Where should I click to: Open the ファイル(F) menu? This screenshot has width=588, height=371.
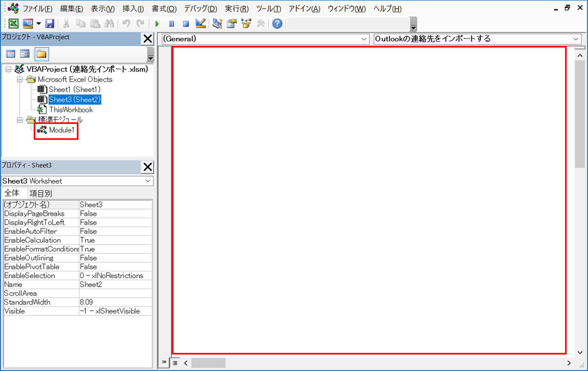pos(38,8)
